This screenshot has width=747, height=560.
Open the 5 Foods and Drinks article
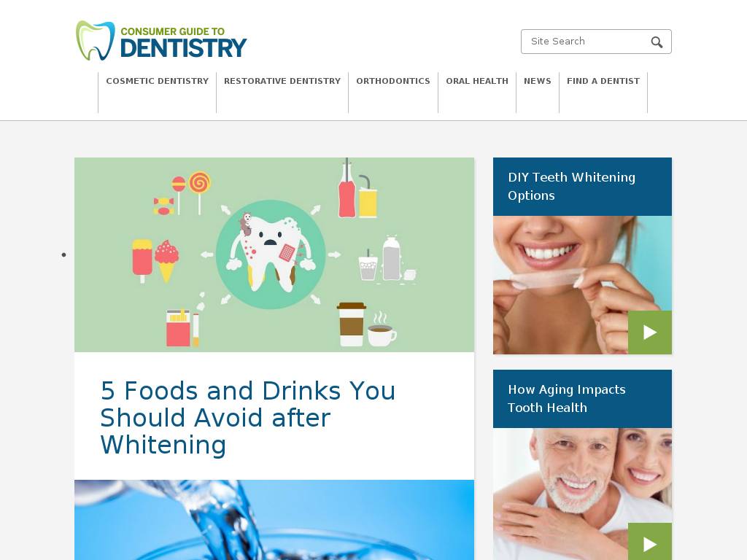click(248, 418)
